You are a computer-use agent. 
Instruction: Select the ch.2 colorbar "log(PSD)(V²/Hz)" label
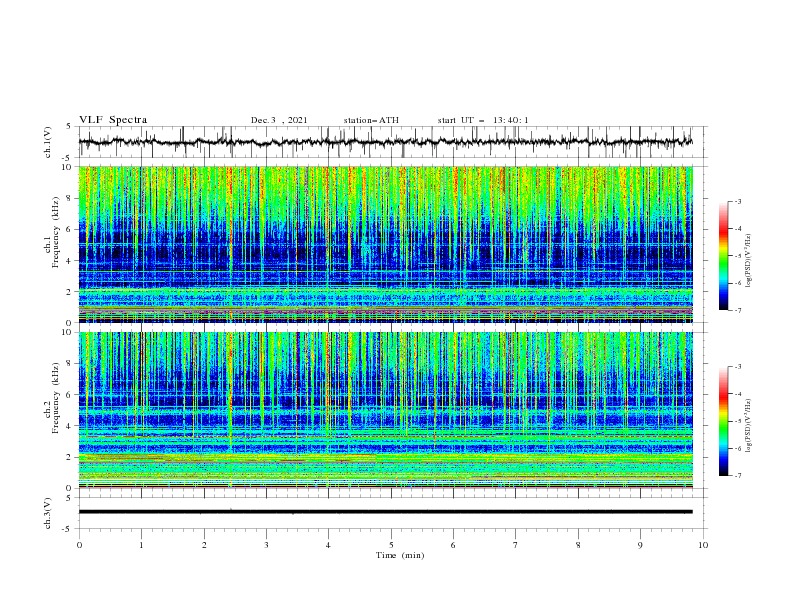749,425
